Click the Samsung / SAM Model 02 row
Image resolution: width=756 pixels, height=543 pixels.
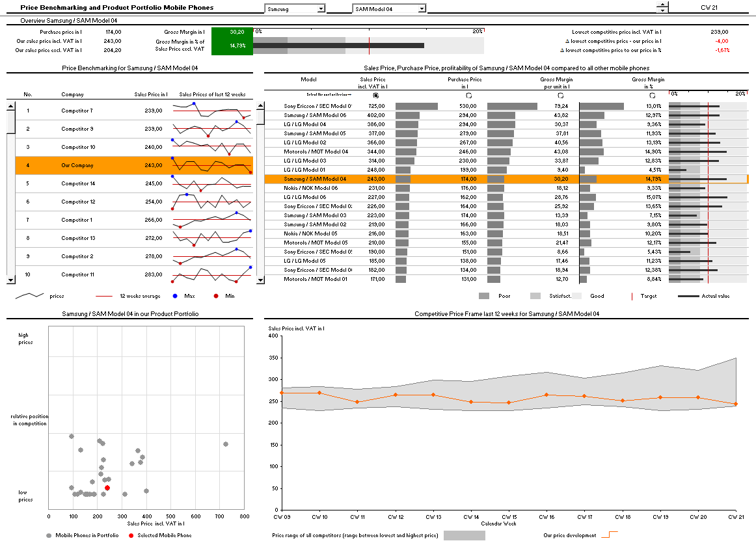point(506,224)
